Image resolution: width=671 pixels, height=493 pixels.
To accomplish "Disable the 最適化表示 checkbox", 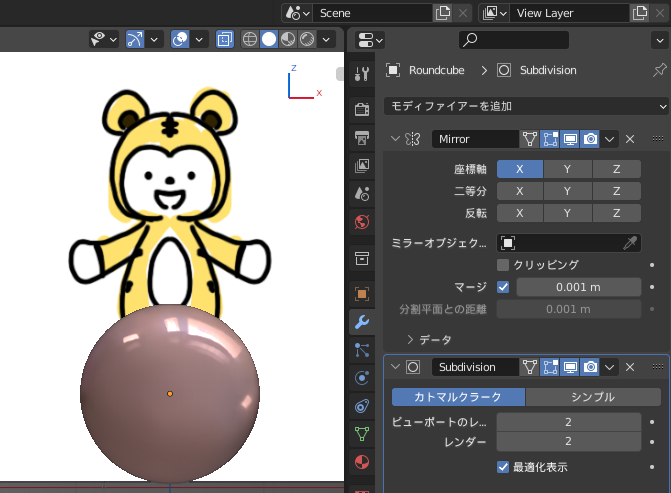I will (x=503, y=466).
